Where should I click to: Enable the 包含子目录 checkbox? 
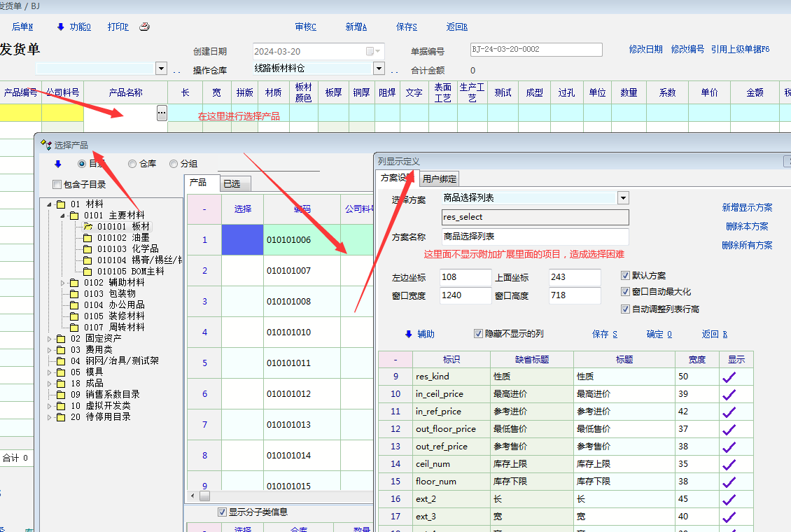pyautogui.click(x=57, y=185)
